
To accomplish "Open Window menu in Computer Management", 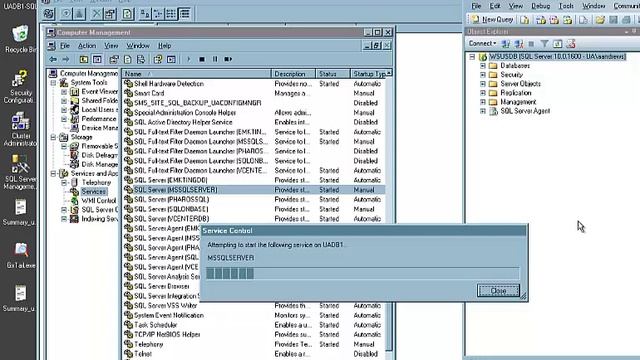I will tap(138, 46).
